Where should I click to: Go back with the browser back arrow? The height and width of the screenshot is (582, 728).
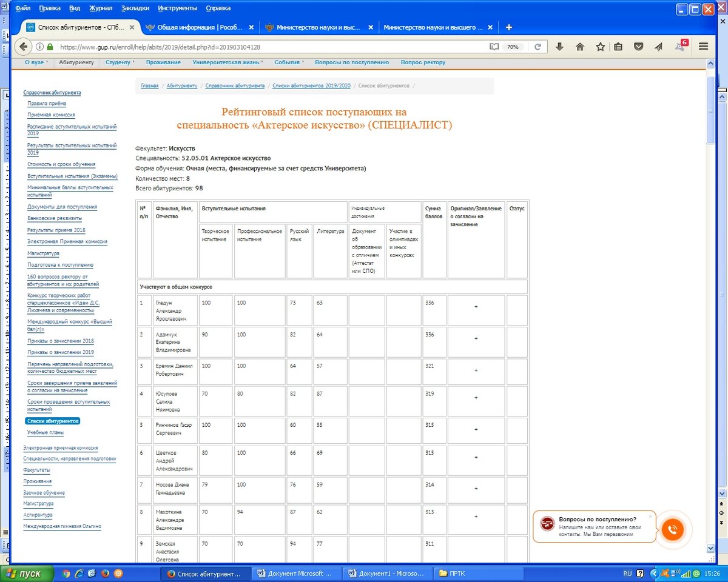pos(24,47)
